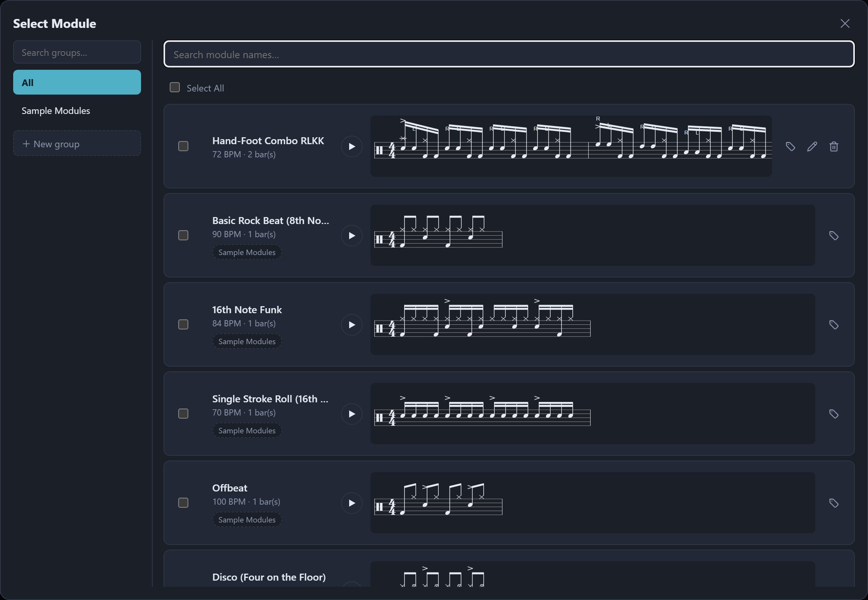The image size is (868, 600).
Task: Select the 16th Note Funk checkbox
Action: (183, 324)
